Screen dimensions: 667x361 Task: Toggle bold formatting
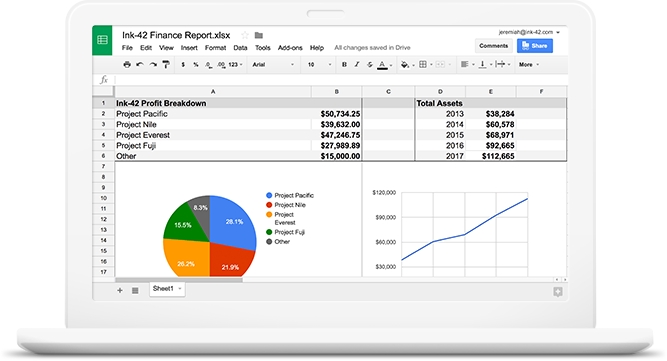[344, 65]
